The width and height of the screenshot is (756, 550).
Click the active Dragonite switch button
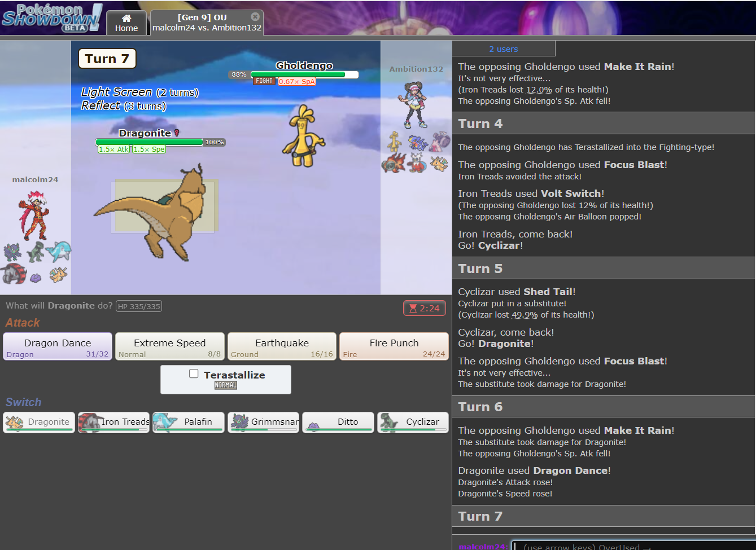tap(39, 423)
